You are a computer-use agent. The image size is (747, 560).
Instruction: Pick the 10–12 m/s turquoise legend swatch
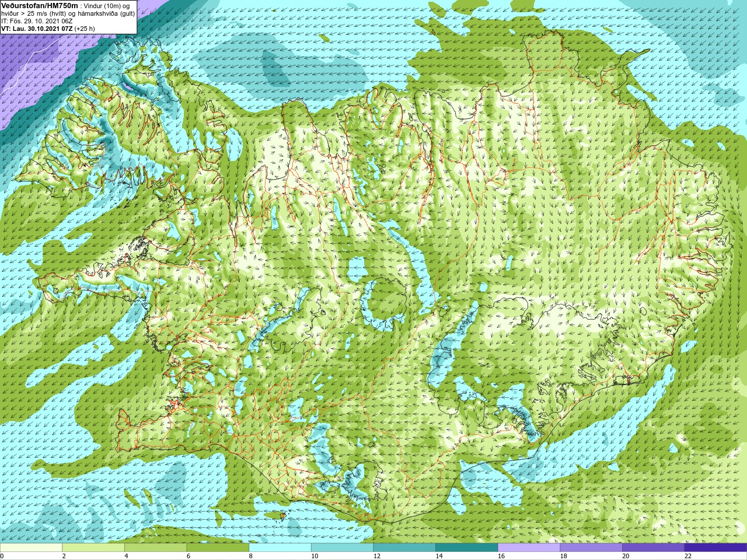[342, 548]
